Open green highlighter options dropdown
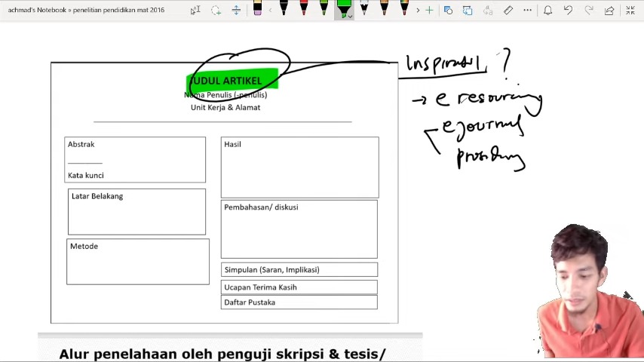 coord(351,17)
